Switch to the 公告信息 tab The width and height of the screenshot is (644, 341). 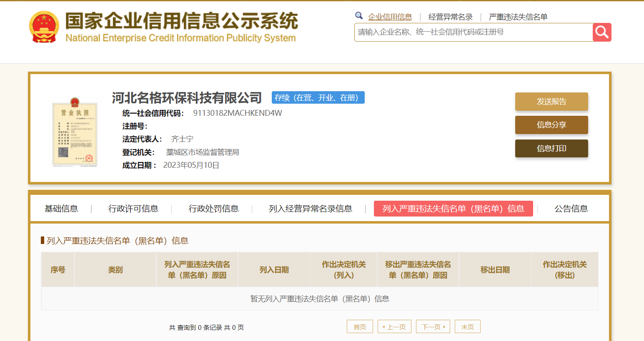[x=571, y=209]
